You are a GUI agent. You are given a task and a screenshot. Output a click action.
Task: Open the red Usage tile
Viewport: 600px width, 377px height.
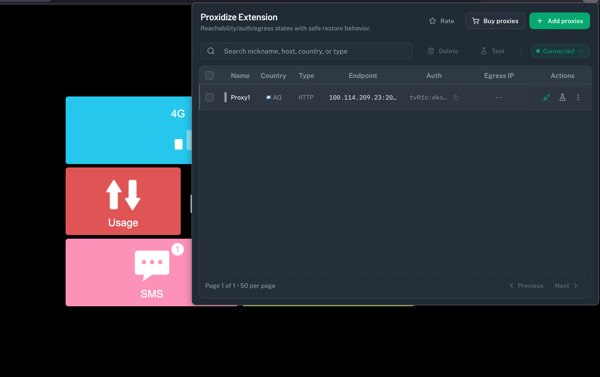pos(123,201)
